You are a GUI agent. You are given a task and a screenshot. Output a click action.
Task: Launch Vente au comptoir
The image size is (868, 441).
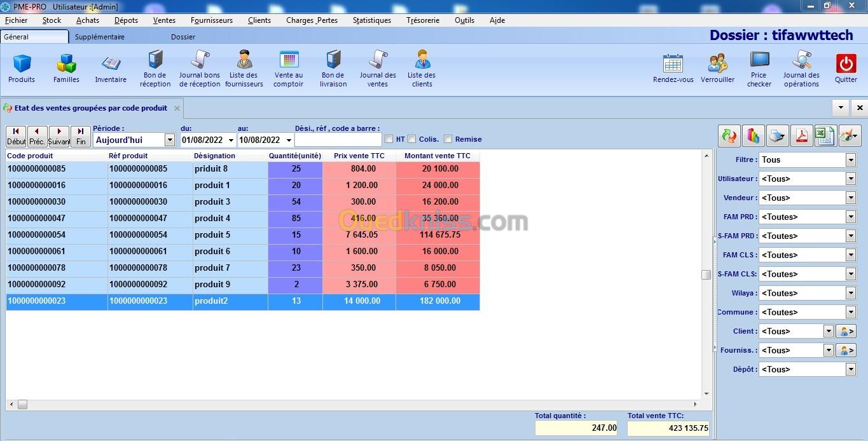(x=289, y=69)
